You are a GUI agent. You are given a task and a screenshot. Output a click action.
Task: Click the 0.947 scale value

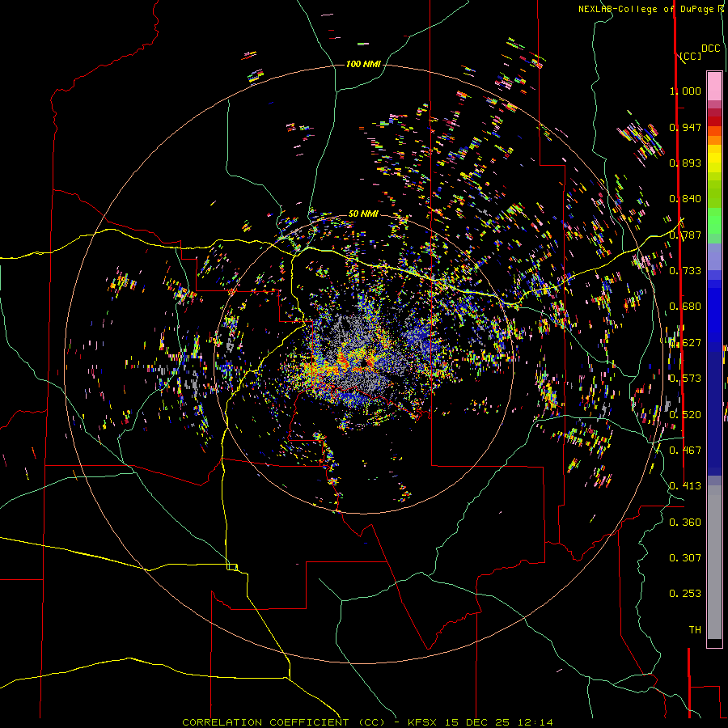tap(685, 127)
